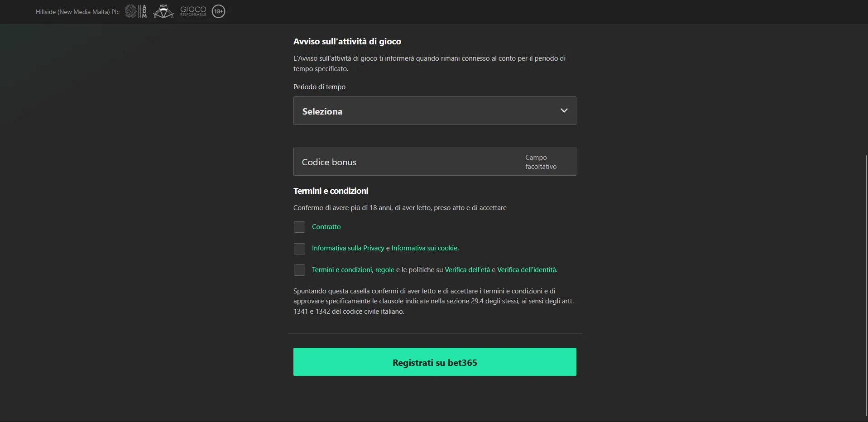868x422 pixels.
Task: Open the Contratto link
Action: click(326, 227)
